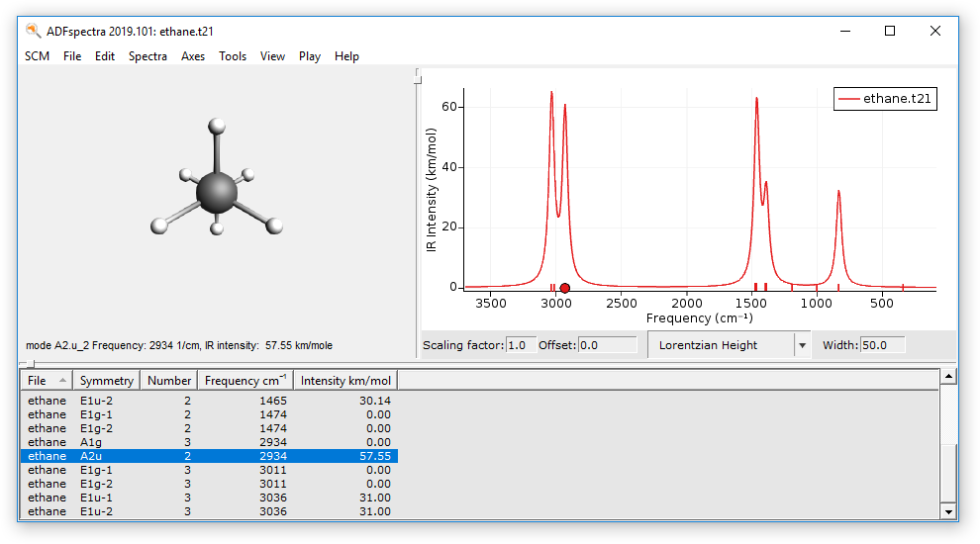
Task: Minimize the ADFspectra window
Action: pyautogui.click(x=845, y=31)
